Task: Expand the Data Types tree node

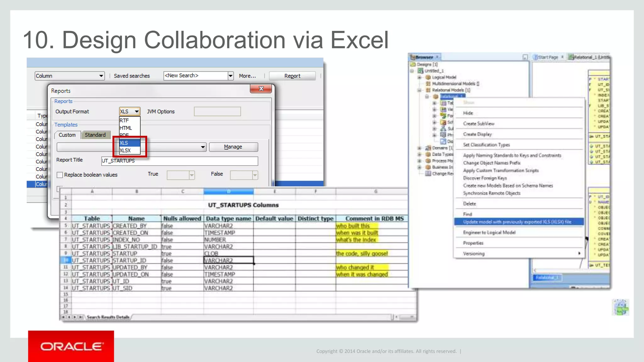Action: 419,154
